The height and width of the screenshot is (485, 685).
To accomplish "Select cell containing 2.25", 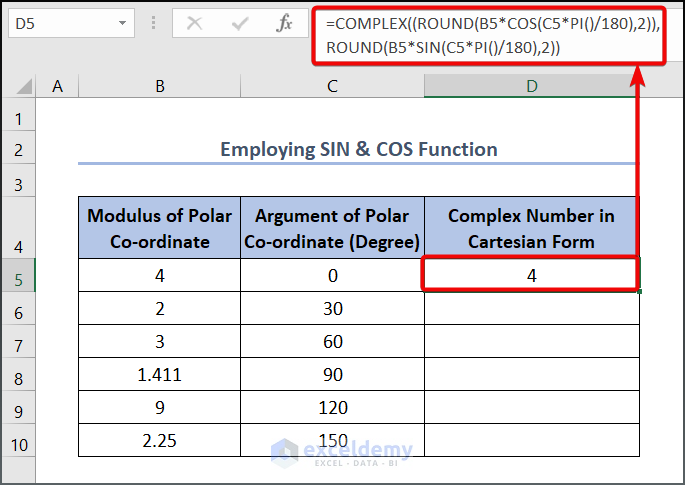I will (159, 440).
